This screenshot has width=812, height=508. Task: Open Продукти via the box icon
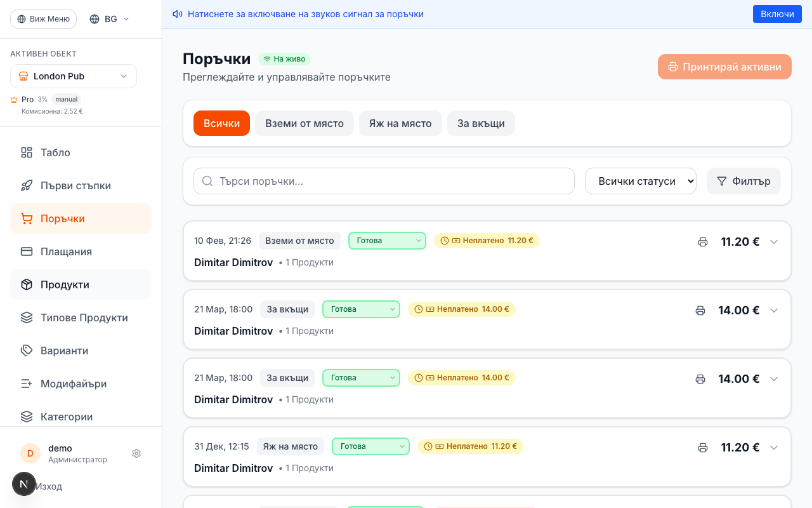click(26, 284)
